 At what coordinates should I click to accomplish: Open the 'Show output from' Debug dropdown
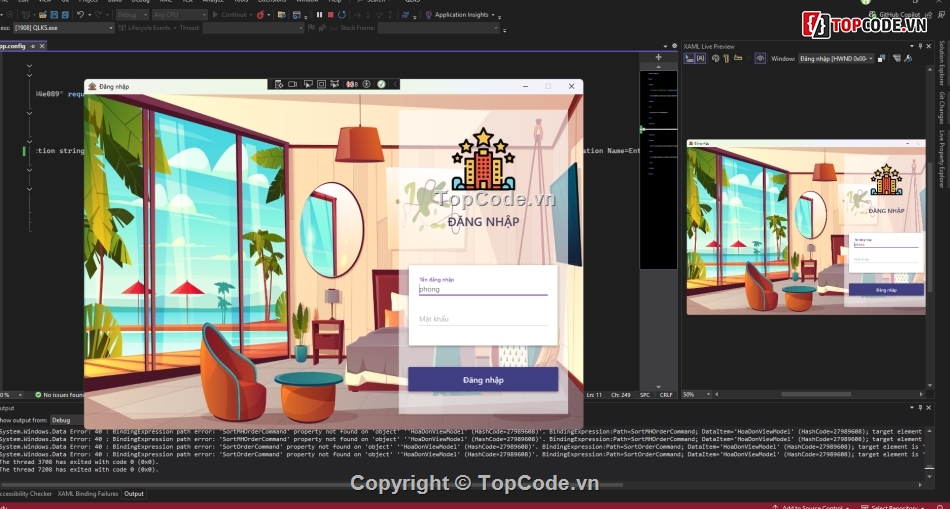pos(67,420)
